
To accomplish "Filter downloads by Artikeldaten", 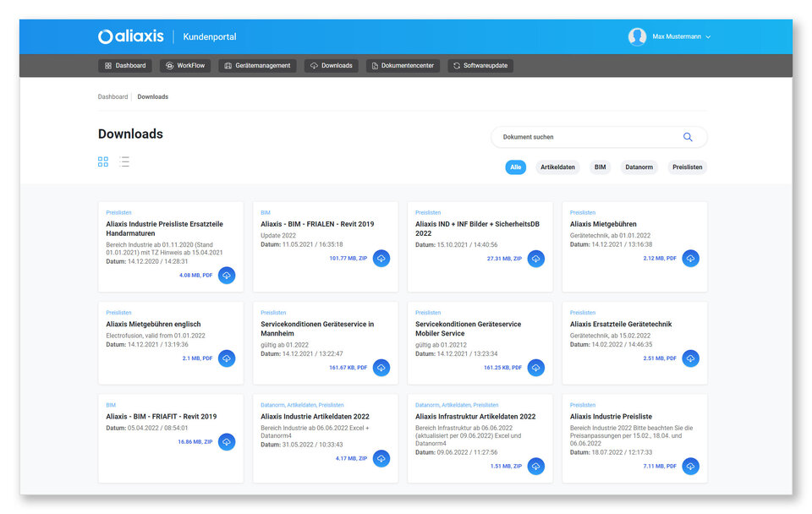I will coord(557,167).
